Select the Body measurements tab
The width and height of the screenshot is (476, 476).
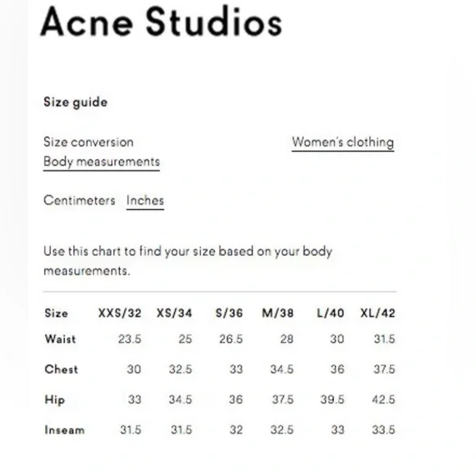click(102, 162)
